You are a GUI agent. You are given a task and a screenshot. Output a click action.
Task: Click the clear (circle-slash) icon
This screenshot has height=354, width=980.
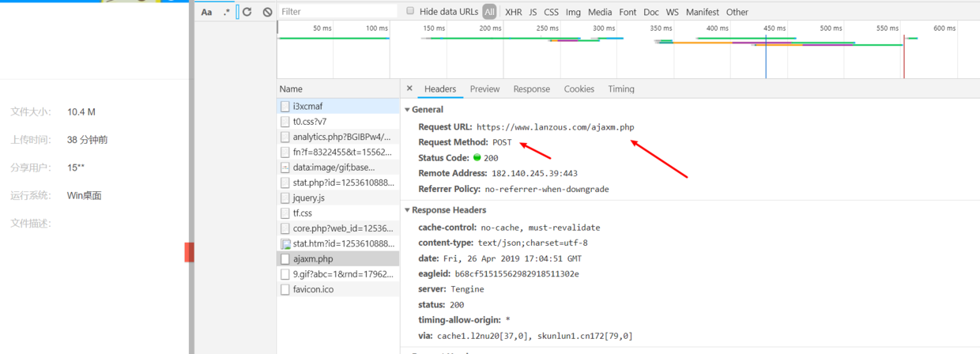click(267, 12)
